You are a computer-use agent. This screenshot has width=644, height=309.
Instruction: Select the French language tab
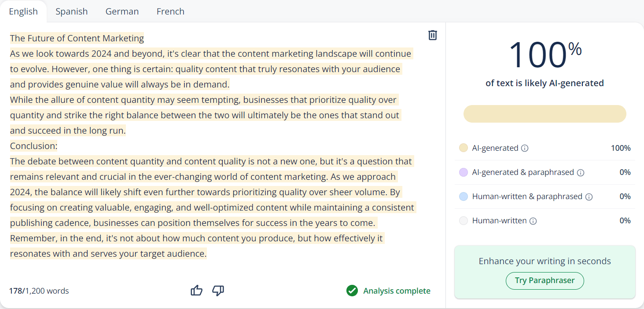tap(170, 11)
